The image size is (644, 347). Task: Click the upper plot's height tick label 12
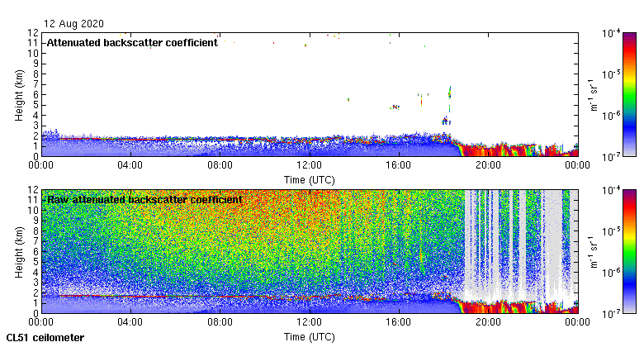pos(33,32)
